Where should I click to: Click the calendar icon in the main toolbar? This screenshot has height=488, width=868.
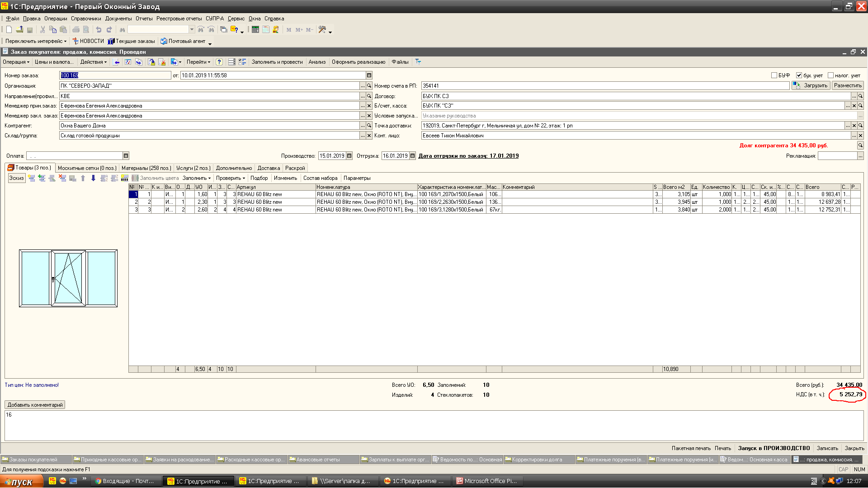click(266, 30)
